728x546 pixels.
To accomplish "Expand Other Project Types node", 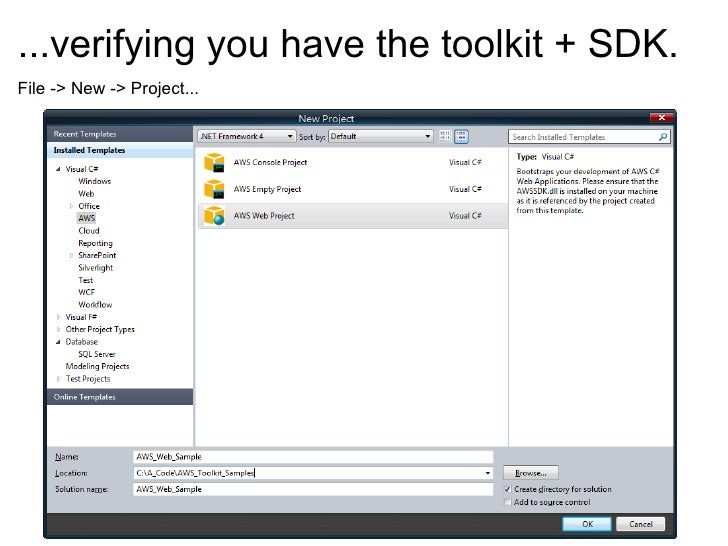I will [58, 329].
